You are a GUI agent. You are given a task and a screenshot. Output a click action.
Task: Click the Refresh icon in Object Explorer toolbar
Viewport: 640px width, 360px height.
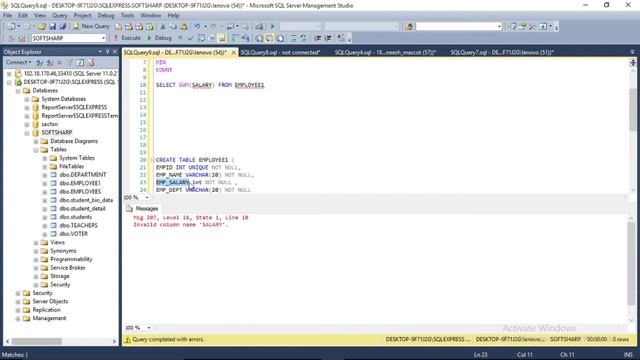click(80, 62)
